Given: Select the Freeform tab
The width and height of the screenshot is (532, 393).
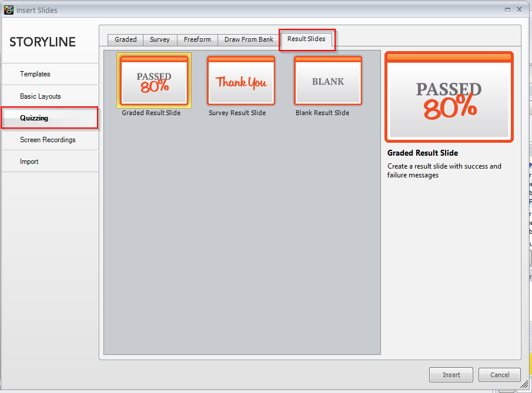Looking at the screenshot, I should [x=197, y=39].
